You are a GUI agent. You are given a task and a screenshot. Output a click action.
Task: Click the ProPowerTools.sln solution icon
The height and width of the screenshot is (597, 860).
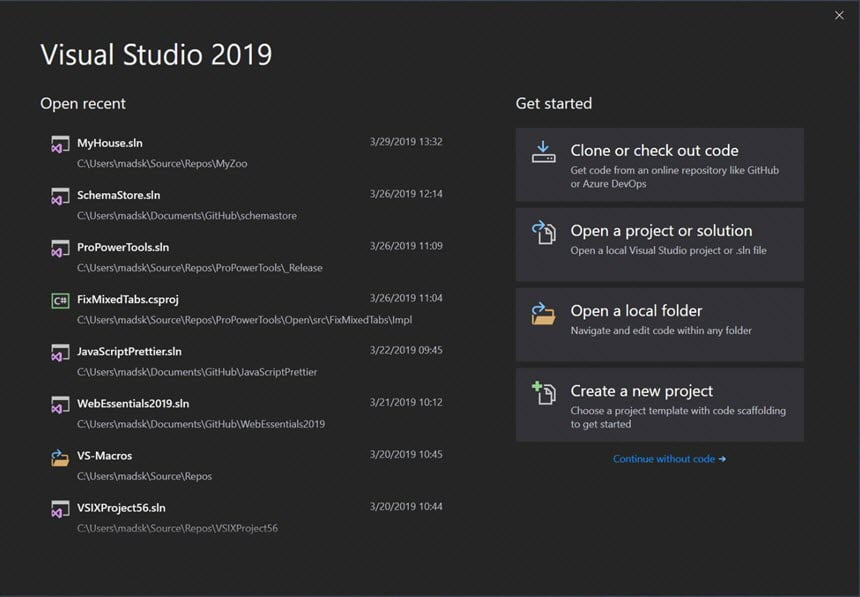[60, 249]
